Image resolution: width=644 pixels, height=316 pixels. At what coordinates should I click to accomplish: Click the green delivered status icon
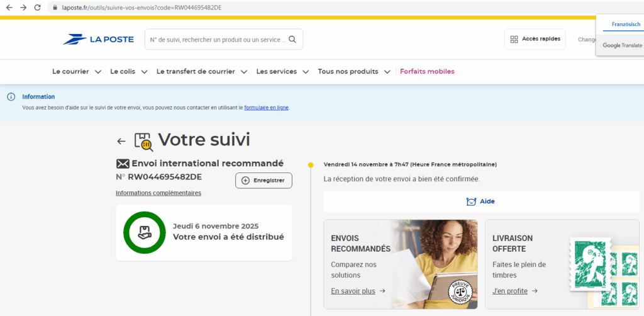coord(144,232)
